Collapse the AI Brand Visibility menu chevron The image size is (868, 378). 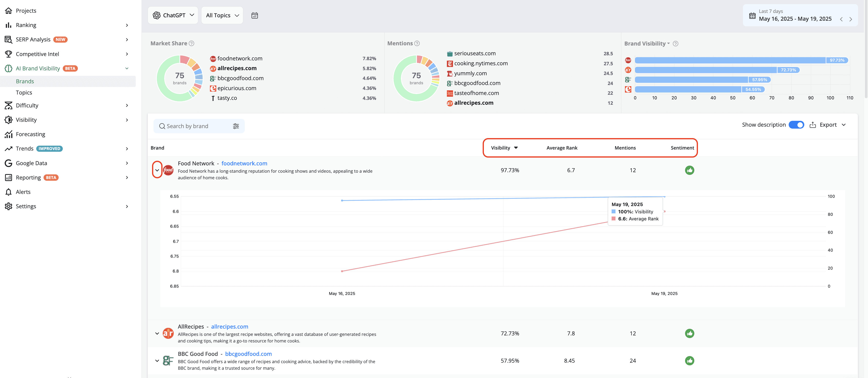[x=127, y=68]
